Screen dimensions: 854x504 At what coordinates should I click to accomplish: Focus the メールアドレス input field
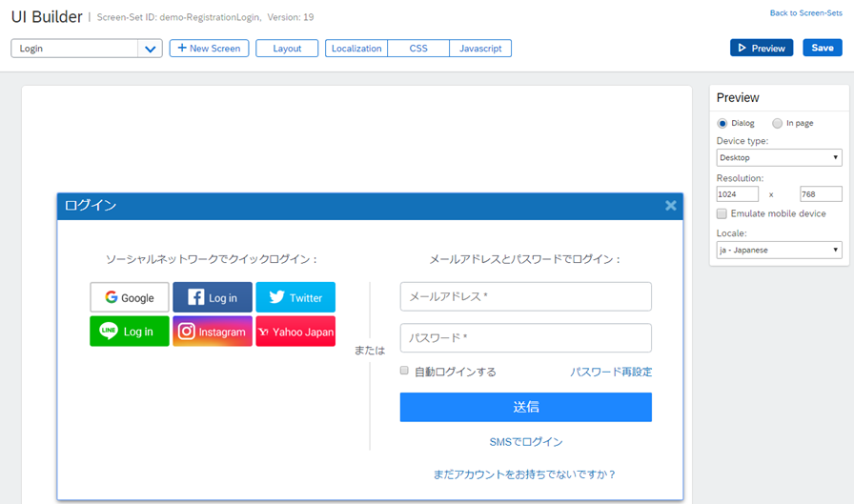(x=525, y=296)
